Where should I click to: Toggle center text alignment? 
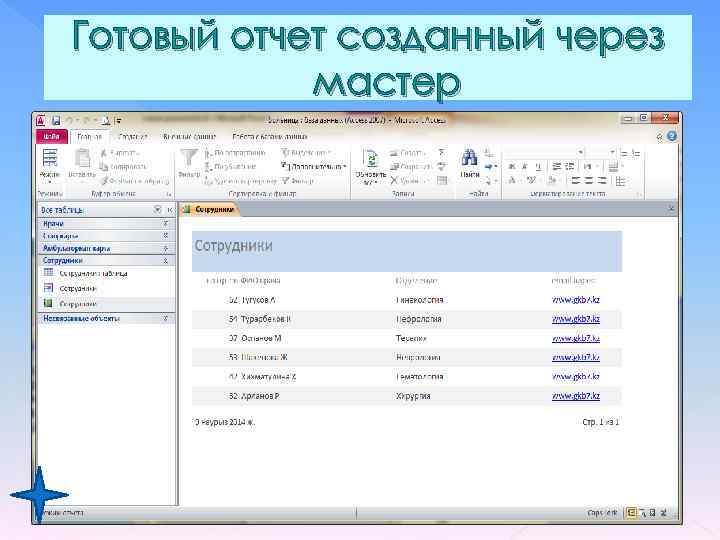pos(589,180)
